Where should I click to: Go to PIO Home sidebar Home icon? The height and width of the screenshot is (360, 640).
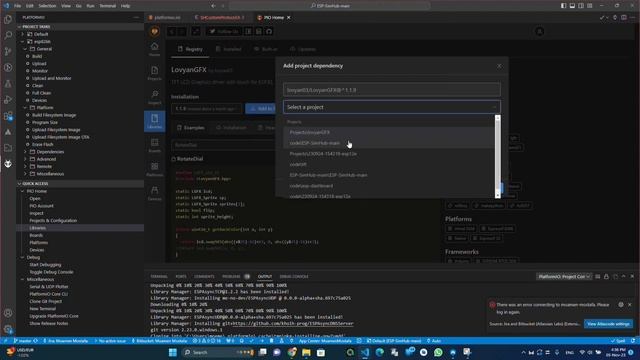(x=154, y=49)
